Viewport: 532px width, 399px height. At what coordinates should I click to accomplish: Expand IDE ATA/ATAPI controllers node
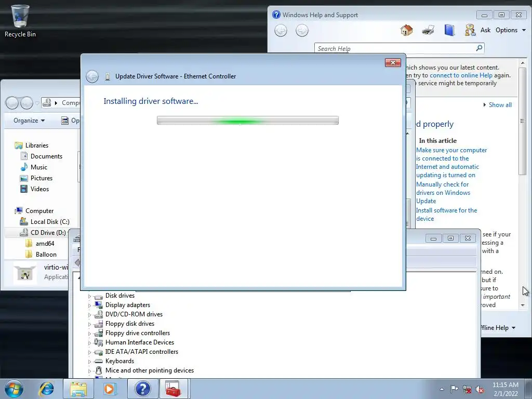click(90, 352)
